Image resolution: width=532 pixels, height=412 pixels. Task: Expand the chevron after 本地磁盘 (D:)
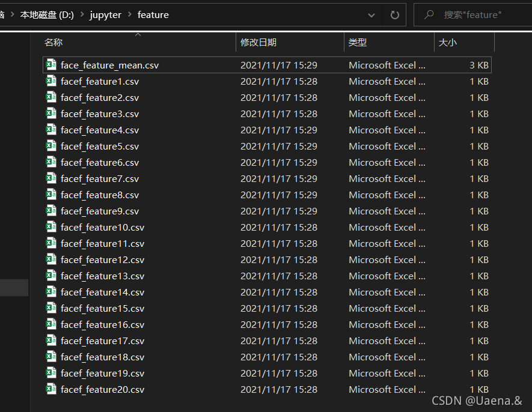point(82,14)
